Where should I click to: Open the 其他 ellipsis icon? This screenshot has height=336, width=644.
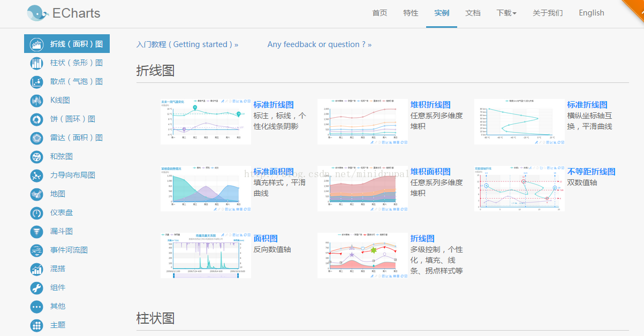tap(37, 307)
